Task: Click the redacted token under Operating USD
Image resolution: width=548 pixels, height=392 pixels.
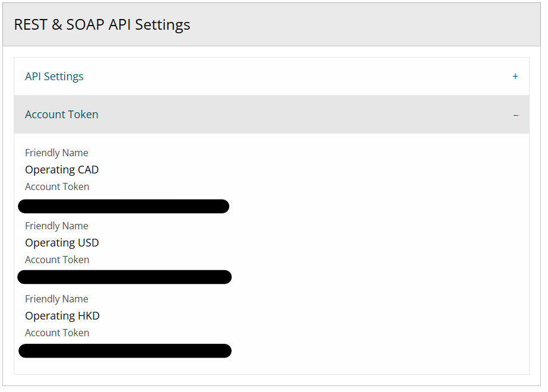Action: pos(125,277)
